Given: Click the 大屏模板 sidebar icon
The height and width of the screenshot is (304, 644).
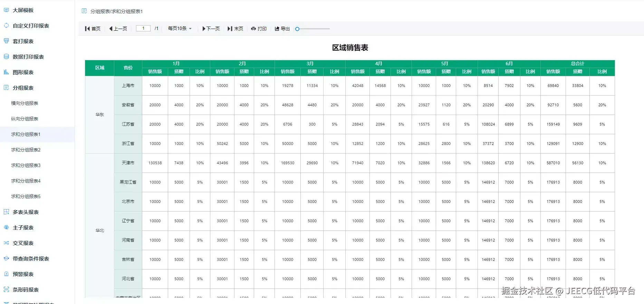Looking at the screenshot, I should (6, 10).
